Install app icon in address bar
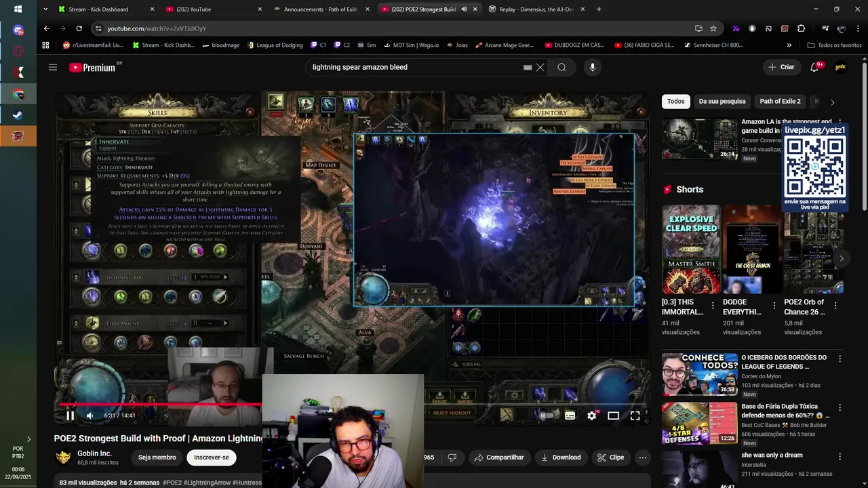The image size is (868, 488). [x=698, y=28]
